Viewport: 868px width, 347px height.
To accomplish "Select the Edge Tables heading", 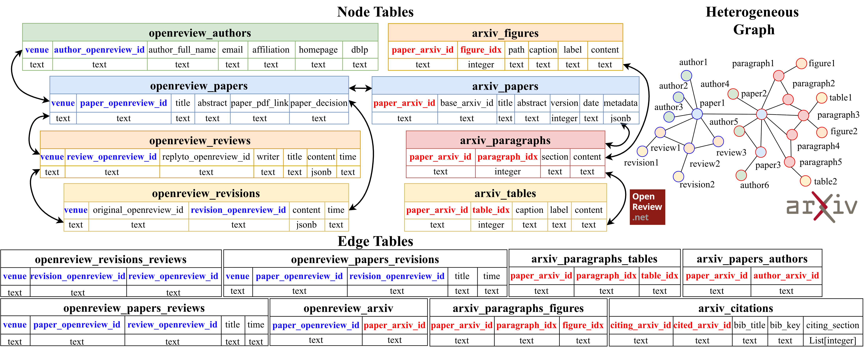I will click(x=375, y=241).
